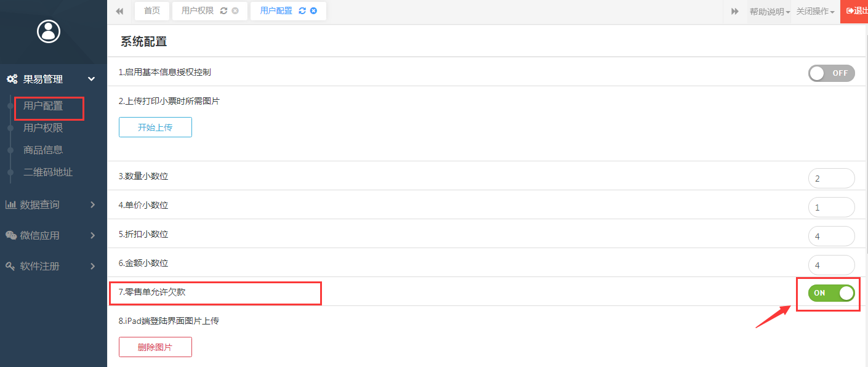Viewport: 868px width, 367px height.
Task: Open the 关闭操作 dropdown
Action: coord(816,12)
